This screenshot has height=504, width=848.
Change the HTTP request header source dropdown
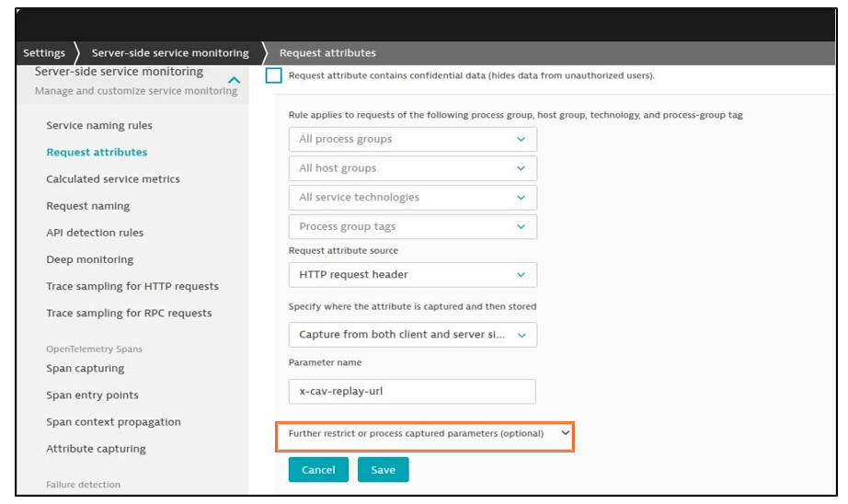[413, 275]
